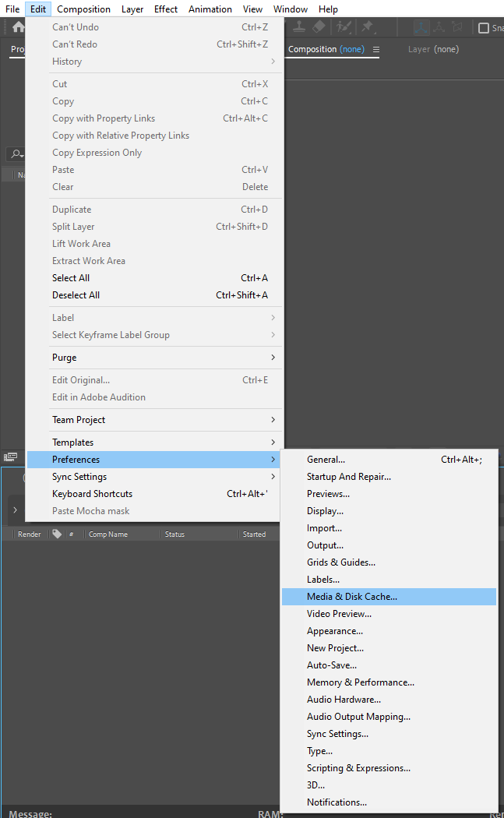Switch to Local Axis mode icon
This screenshot has height=818, width=504.
421,27
